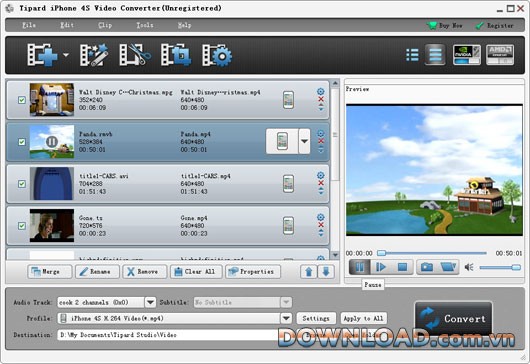The image size is (530, 364).
Task: Click the paused Panda video thumbnail
Action: click(x=52, y=142)
